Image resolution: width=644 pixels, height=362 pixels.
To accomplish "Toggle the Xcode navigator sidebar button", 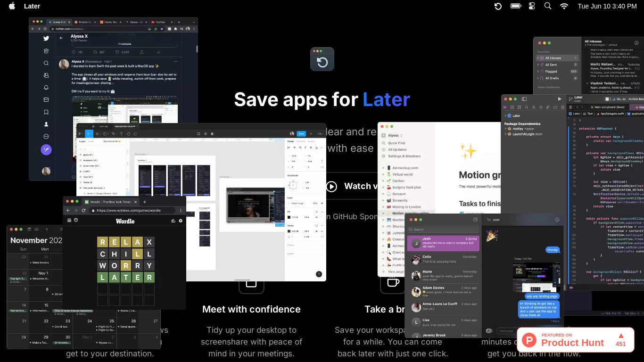I will [524, 99].
